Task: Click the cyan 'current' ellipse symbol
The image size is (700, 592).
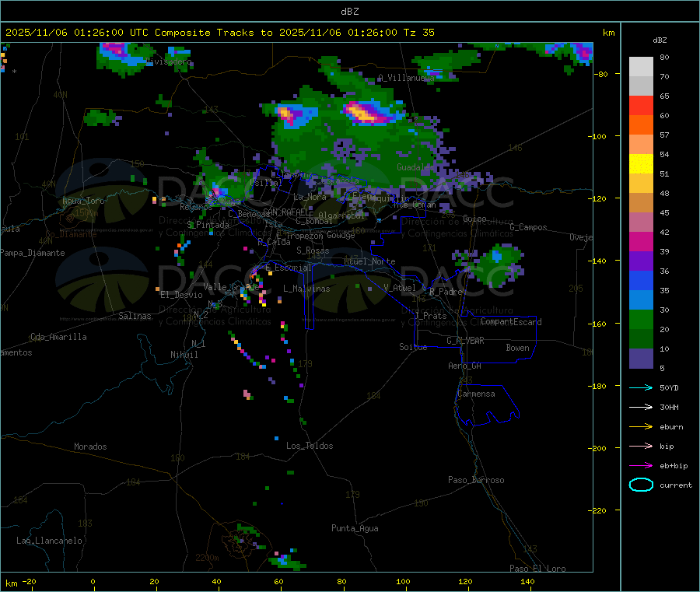Action: point(641,485)
